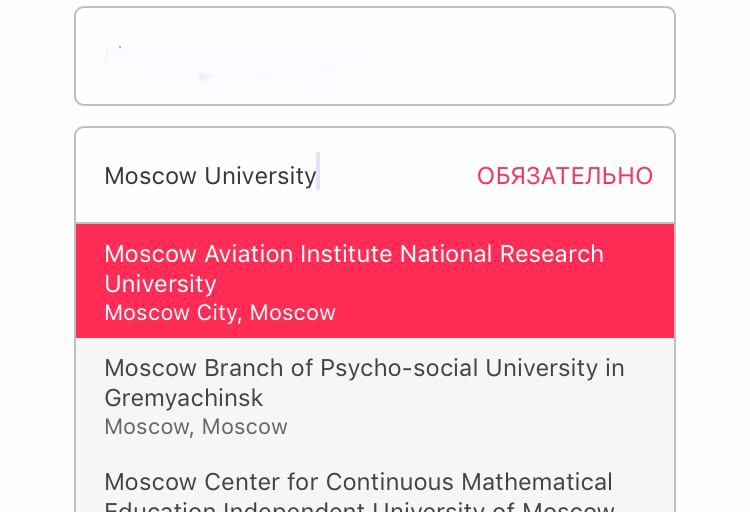This screenshot has width=750, height=512.
Task: Click the word 'University' under 'Moscow Aviation'
Action: [x=160, y=284]
